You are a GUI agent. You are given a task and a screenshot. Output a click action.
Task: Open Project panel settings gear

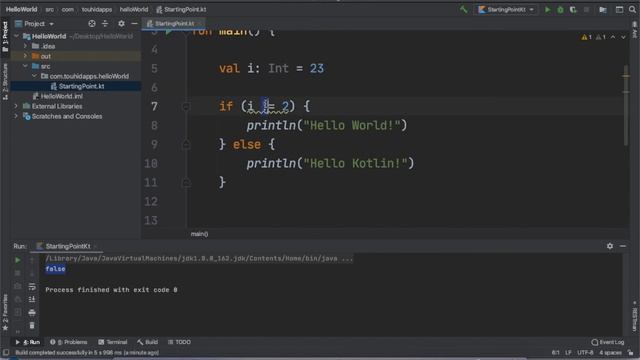(x=121, y=24)
